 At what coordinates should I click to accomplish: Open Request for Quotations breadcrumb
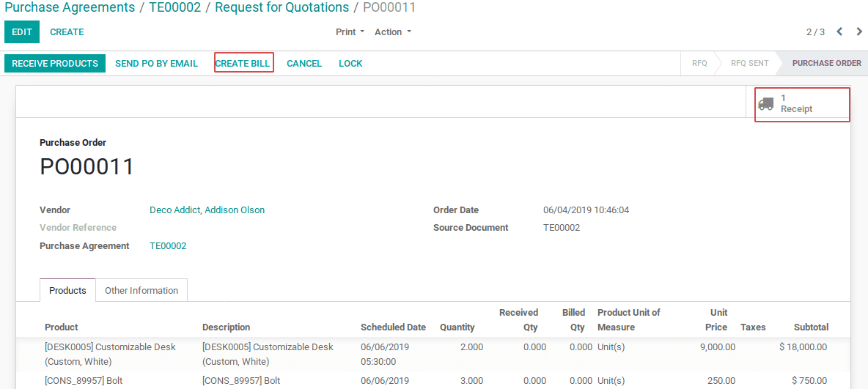282,7
